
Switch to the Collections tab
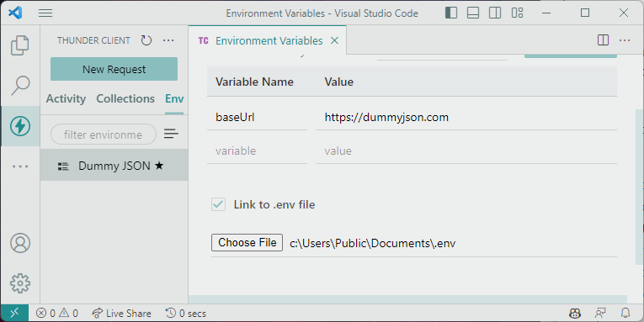click(x=125, y=98)
